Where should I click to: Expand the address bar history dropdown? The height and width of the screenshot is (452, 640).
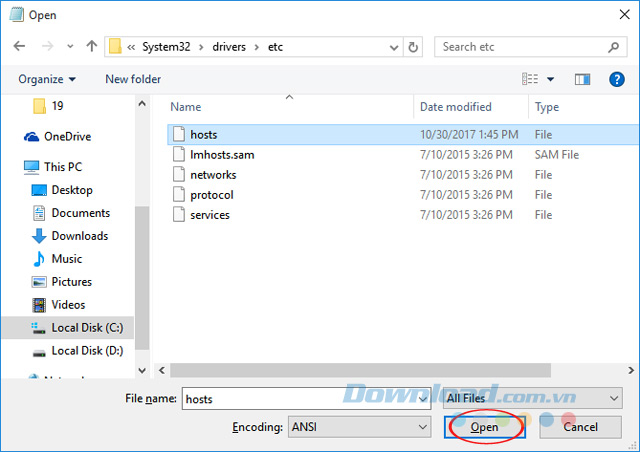[394, 47]
